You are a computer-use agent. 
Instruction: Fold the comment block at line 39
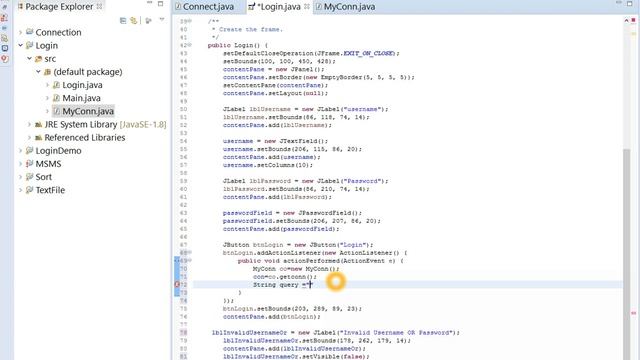pos(190,21)
